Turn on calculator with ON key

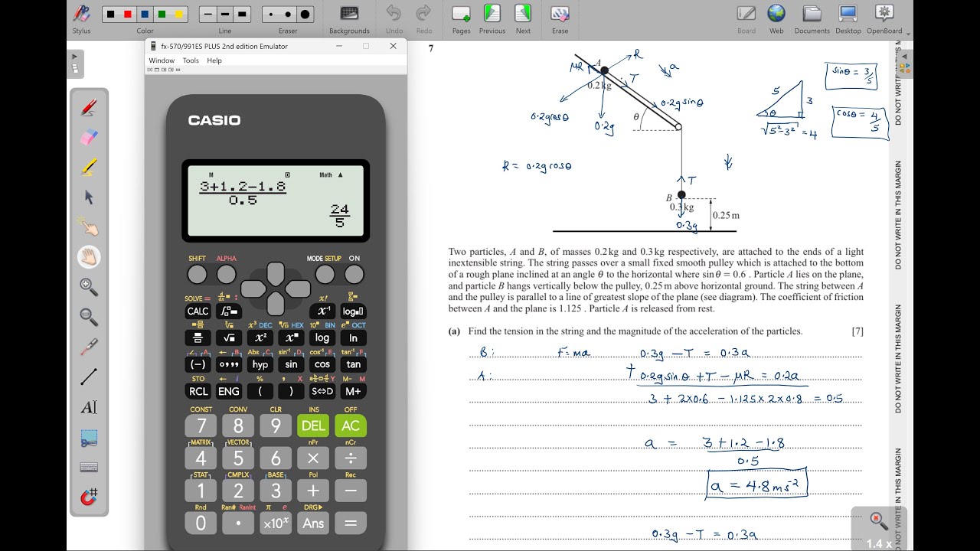354,274
